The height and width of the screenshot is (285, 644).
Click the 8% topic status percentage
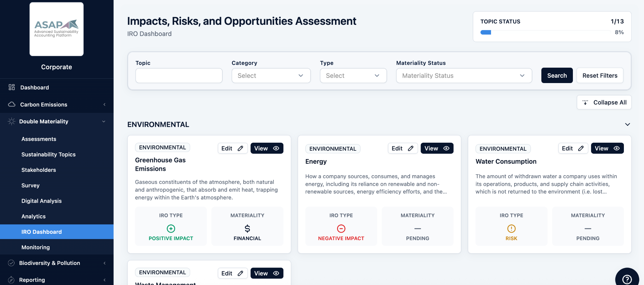(619, 32)
